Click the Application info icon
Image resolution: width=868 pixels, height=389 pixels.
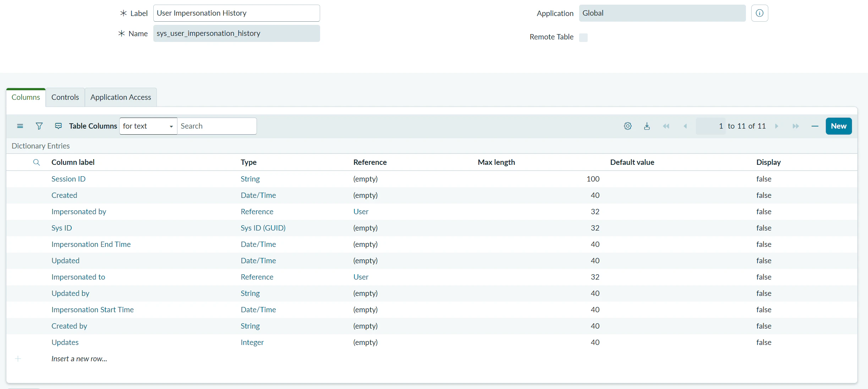click(759, 13)
